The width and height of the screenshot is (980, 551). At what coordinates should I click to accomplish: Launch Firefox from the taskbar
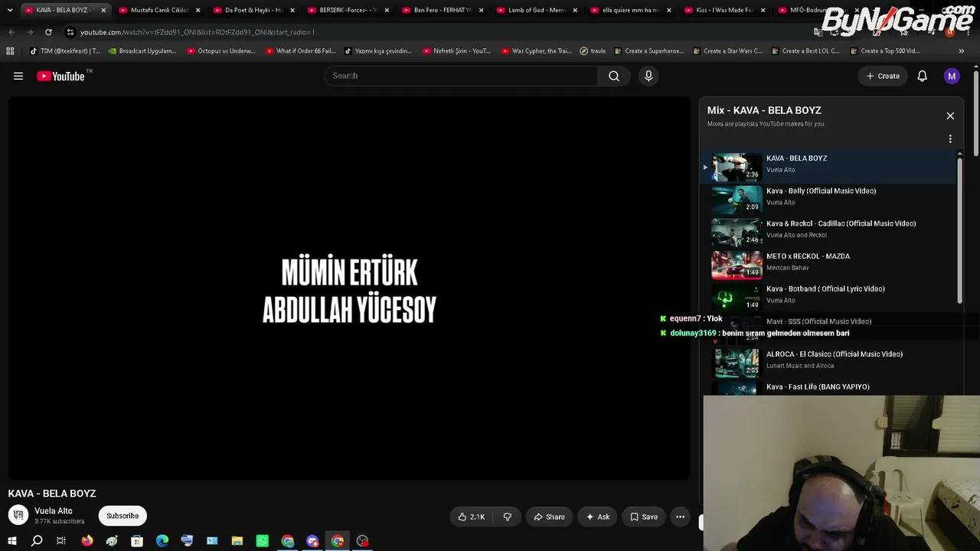(87, 541)
